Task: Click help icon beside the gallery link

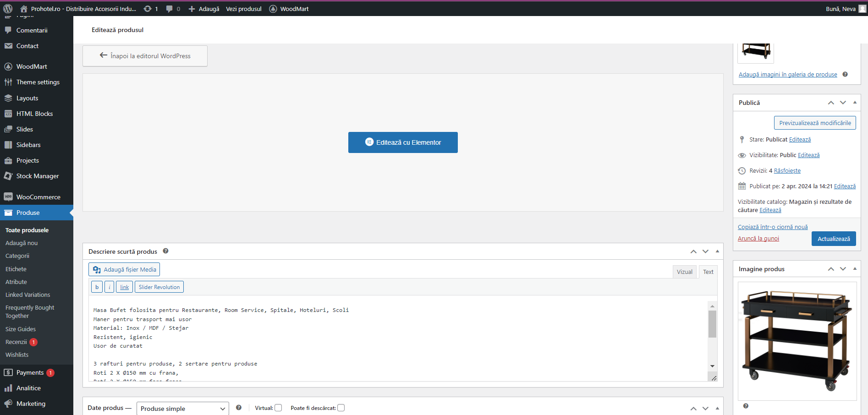Action: (x=845, y=74)
